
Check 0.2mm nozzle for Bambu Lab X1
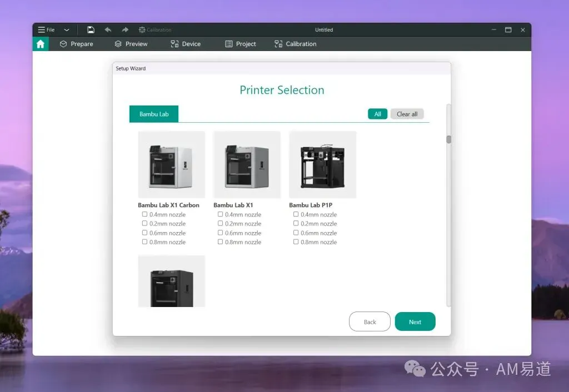(220, 223)
